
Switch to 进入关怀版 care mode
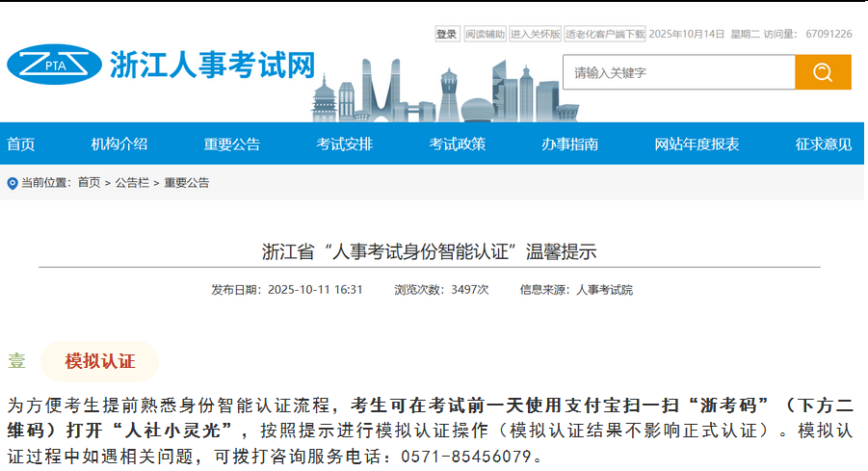(535, 35)
